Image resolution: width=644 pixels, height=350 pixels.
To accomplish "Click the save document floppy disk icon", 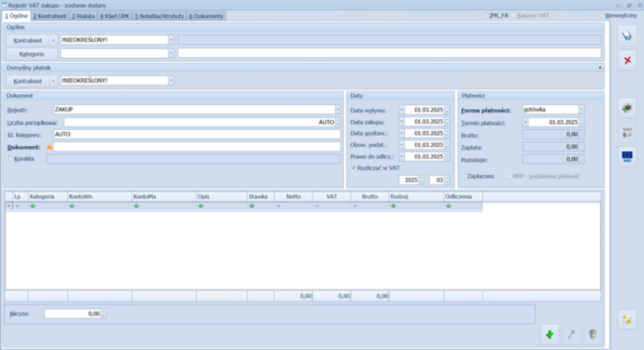I will click(625, 34).
